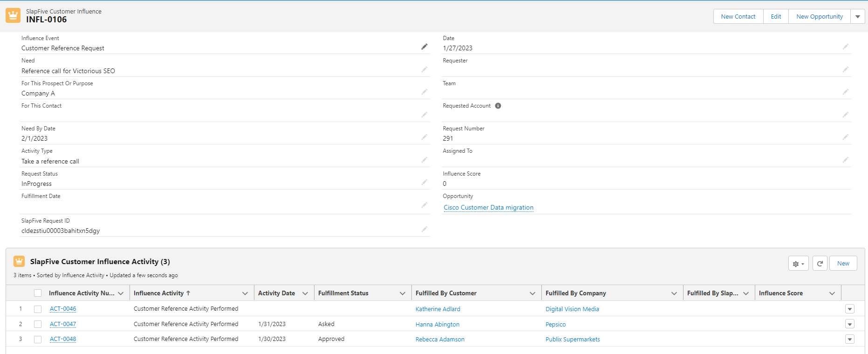Select the ACT-0047 row checkbox
This screenshot has height=354, width=868.
[x=38, y=324]
